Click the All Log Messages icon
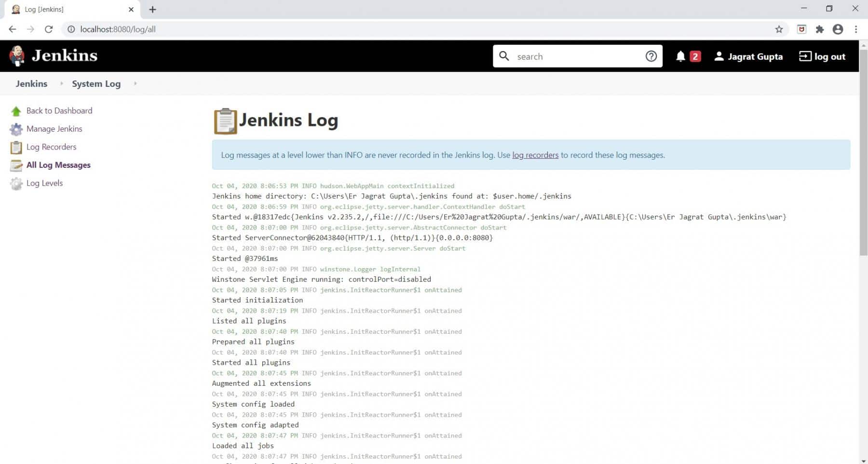The height and width of the screenshot is (464, 868). click(x=16, y=165)
